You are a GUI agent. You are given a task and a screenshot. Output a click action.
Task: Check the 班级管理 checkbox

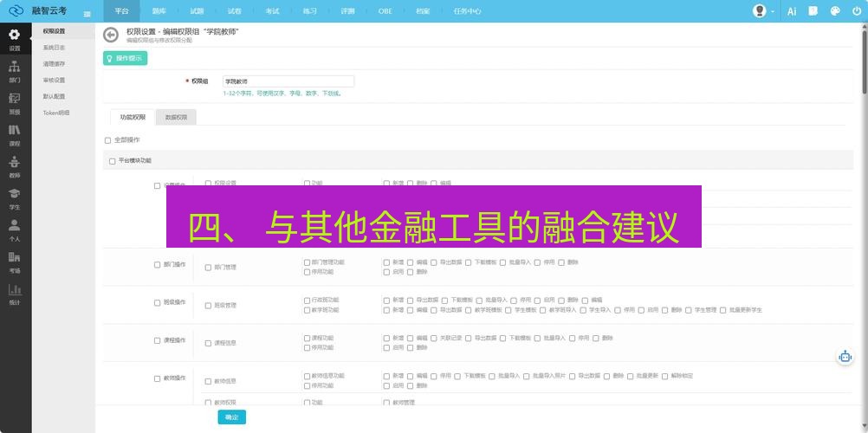[x=208, y=306]
